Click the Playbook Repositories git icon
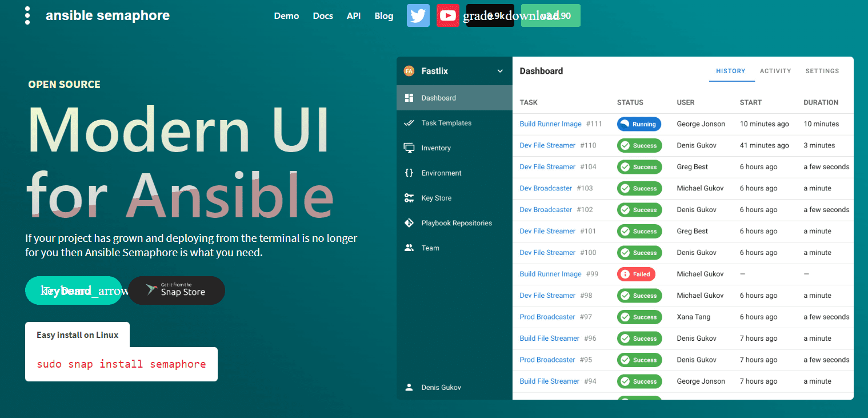The height and width of the screenshot is (418, 868). 409,223
